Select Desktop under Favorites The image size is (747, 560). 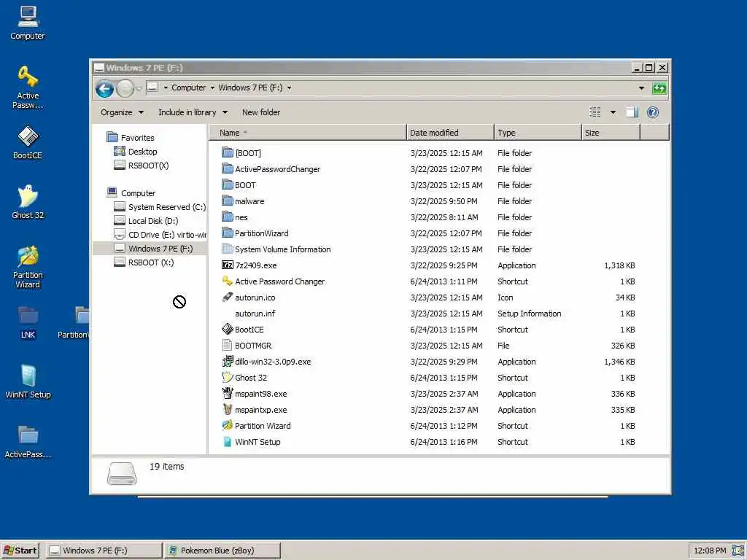point(136,152)
